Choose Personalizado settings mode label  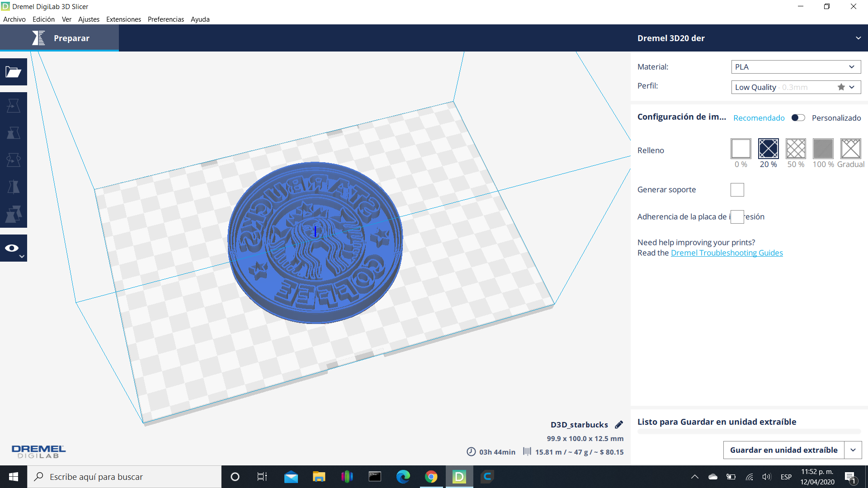pos(836,118)
